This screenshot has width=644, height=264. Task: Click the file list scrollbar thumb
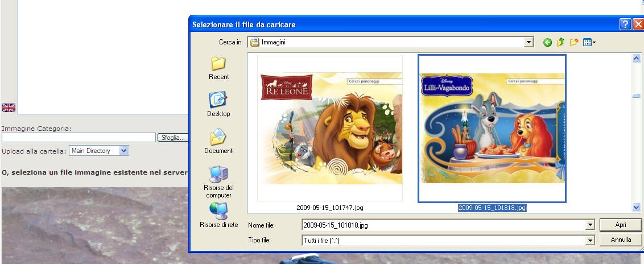tap(636, 96)
